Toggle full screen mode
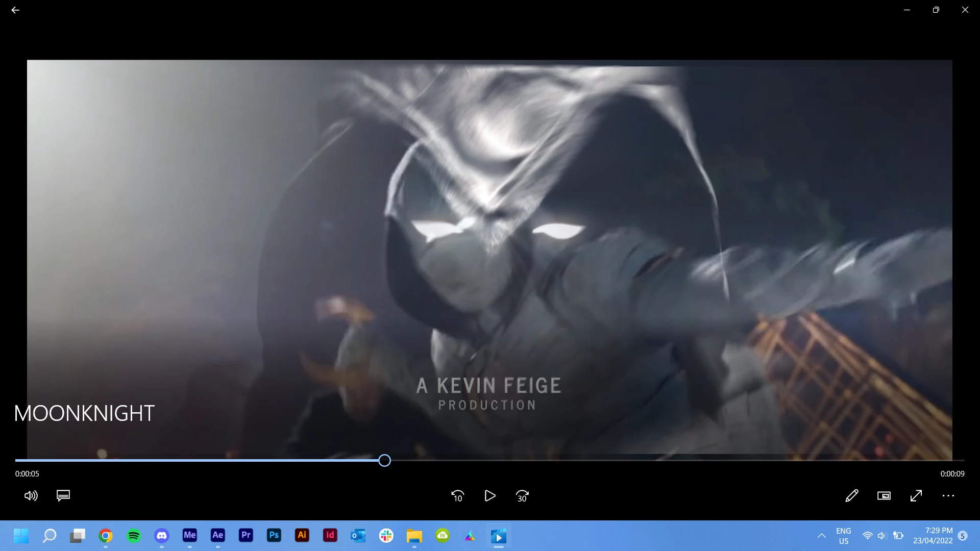The image size is (980, 551). click(x=916, y=495)
